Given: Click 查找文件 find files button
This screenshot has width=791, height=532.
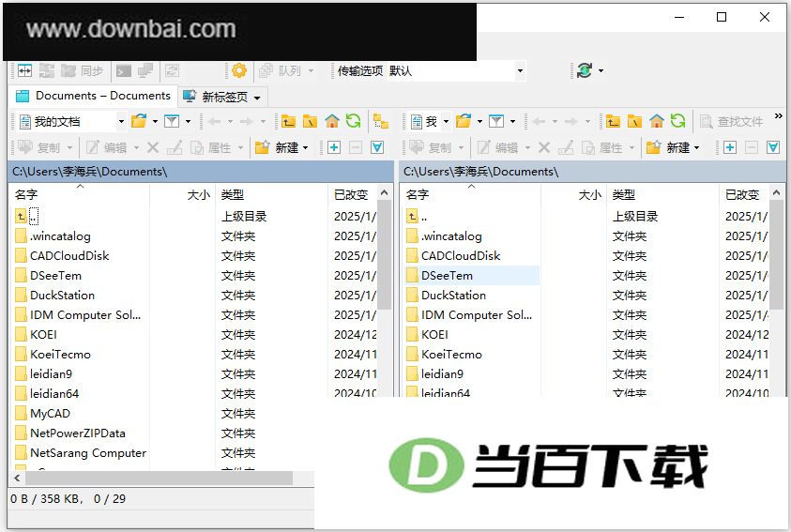Looking at the screenshot, I should [x=732, y=121].
